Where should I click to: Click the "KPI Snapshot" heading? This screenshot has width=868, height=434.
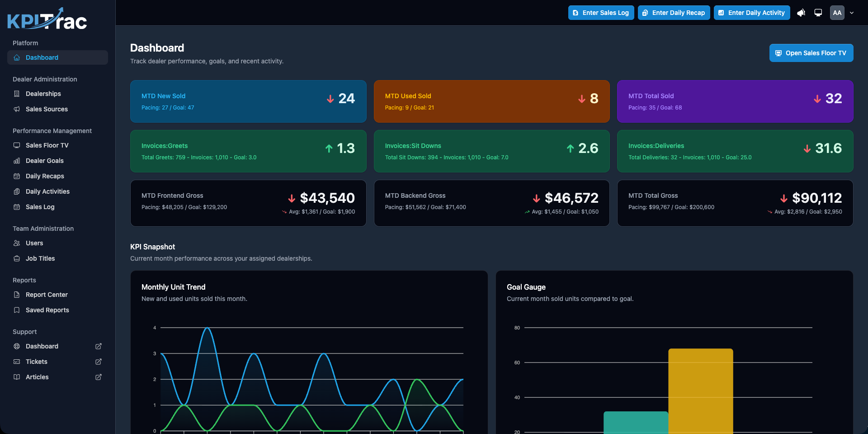(x=152, y=247)
